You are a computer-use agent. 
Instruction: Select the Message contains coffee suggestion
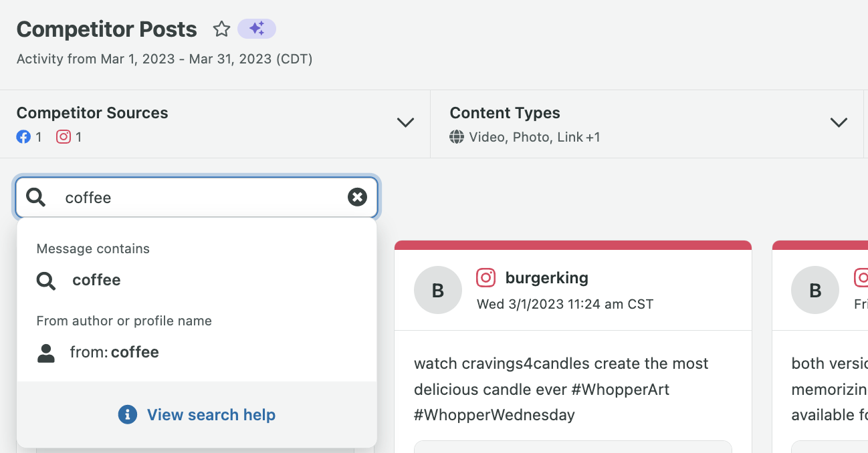click(96, 280)
